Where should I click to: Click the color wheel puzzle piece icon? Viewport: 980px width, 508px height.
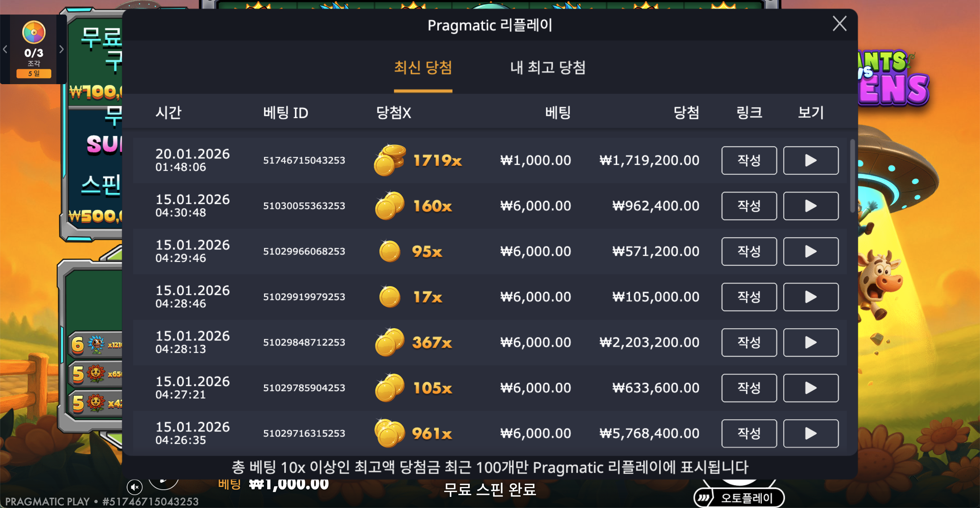(34, 32)
